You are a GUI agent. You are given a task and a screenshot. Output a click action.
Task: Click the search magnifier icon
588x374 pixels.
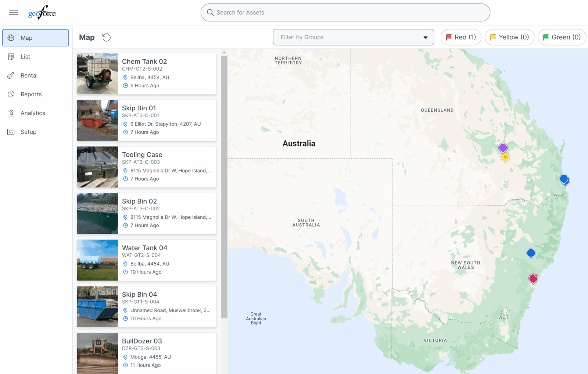pyautogui.click(x=210, y=13)
